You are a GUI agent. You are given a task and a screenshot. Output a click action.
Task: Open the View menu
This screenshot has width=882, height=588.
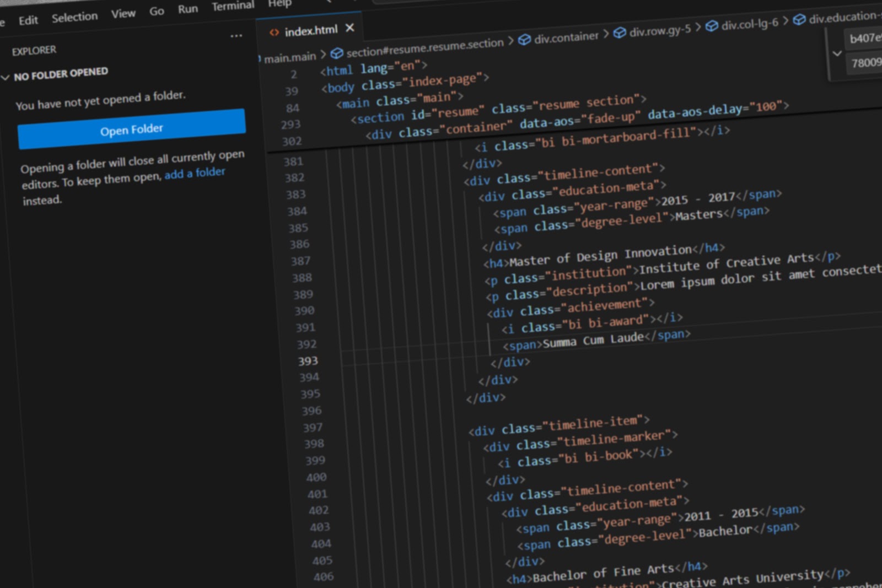[x=123, y=13]
